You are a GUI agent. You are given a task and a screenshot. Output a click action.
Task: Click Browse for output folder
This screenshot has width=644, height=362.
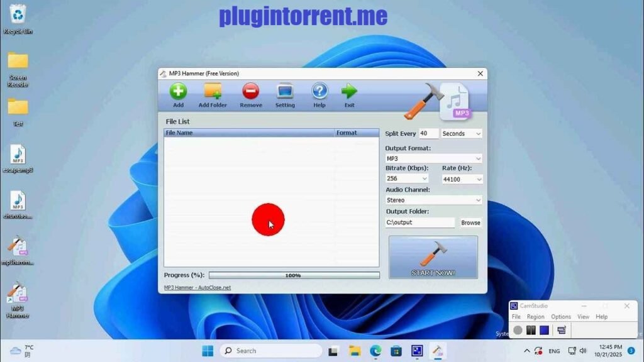[x=470, y=222]
